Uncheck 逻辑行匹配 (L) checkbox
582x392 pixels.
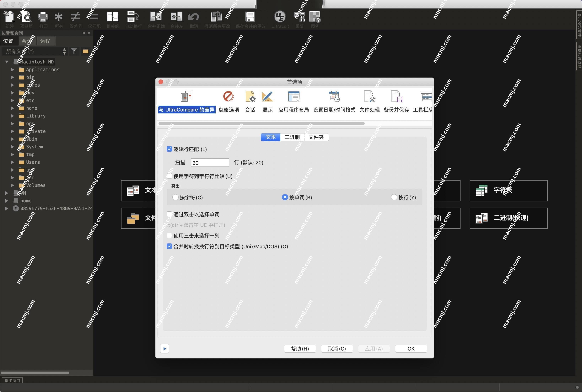pyautogui.click(x=169, y=149)
